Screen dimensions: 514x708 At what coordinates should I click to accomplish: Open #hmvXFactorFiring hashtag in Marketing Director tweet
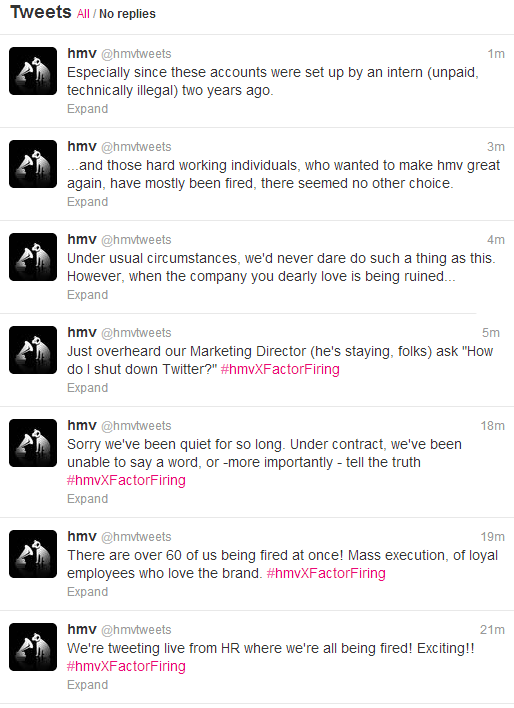tap(280, 369)
